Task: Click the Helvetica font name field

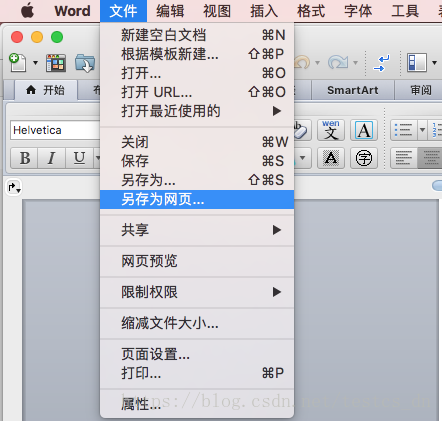Action: point(55,130)
